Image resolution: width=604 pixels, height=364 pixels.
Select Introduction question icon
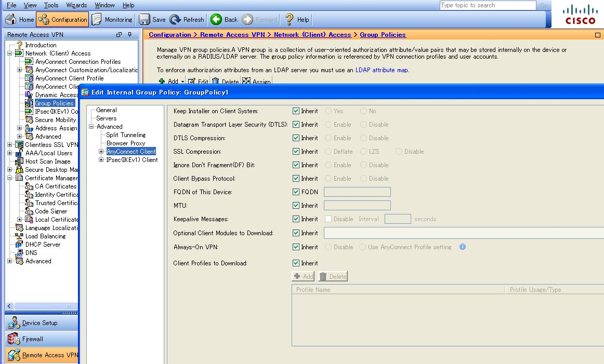coord(19,45)
